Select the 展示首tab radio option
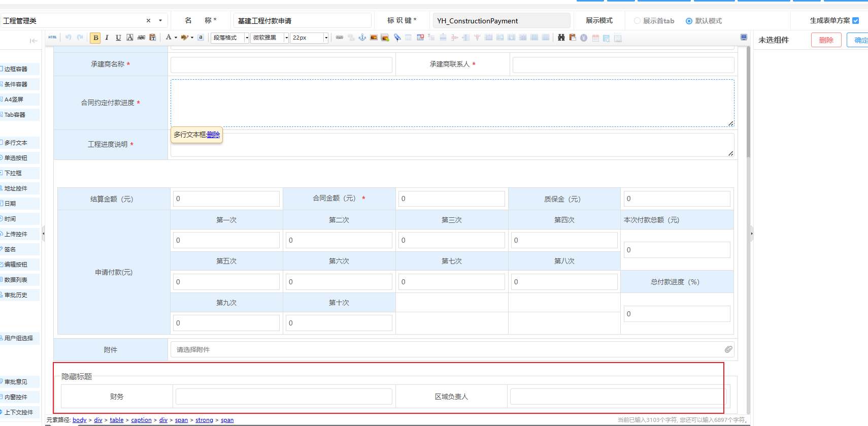 (x=637, y=21)
